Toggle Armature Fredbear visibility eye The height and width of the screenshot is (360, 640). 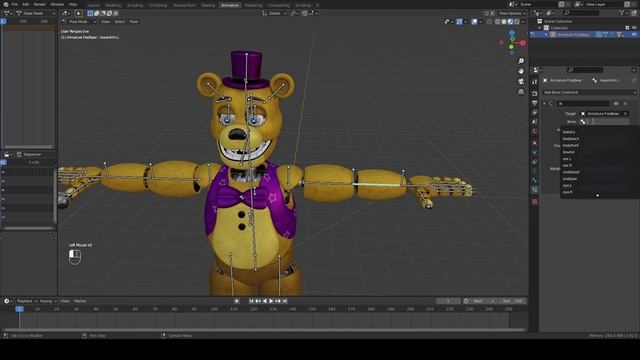(x=634, y=35)
